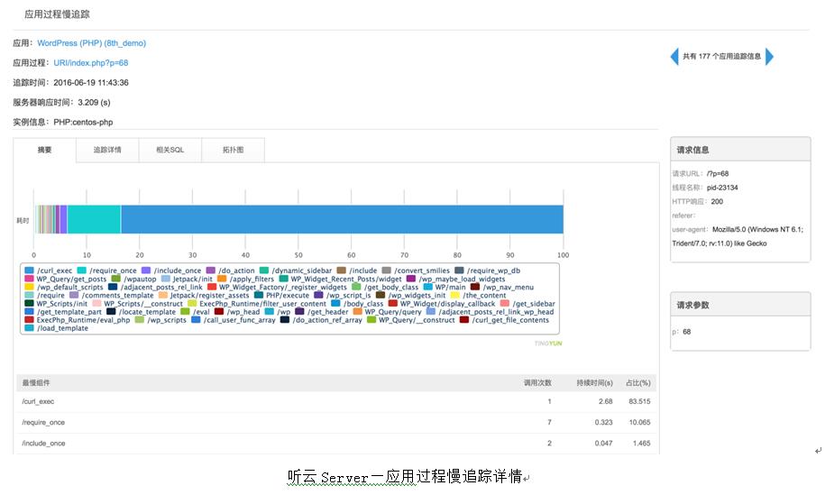Screen dimensions: 825x504
Task: Select the /curl_exec row in slowest components
Action: tap(336, 401)
